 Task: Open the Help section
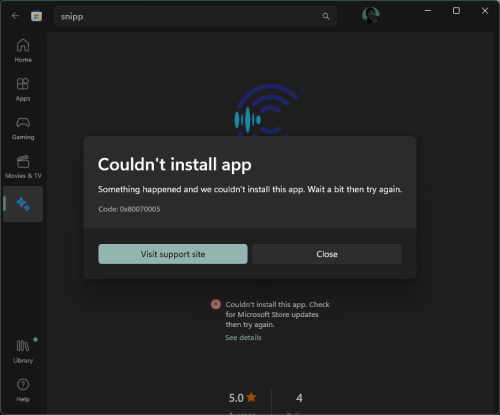tap(23, 390)
